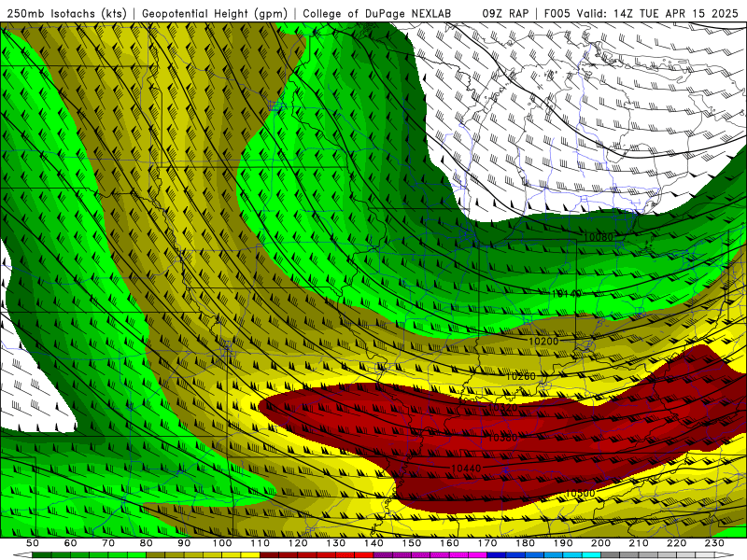The image size is (747, 560).
Task: Click the 60 value on the color scale
Action: tap(71, 543)
